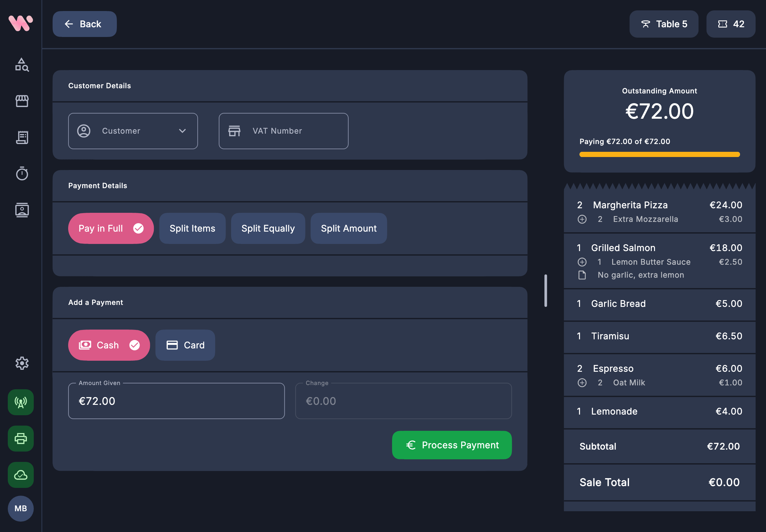The image size is (766, 532).
Task: Open the customer contacts sidebar icon
Action: point(21,210)
